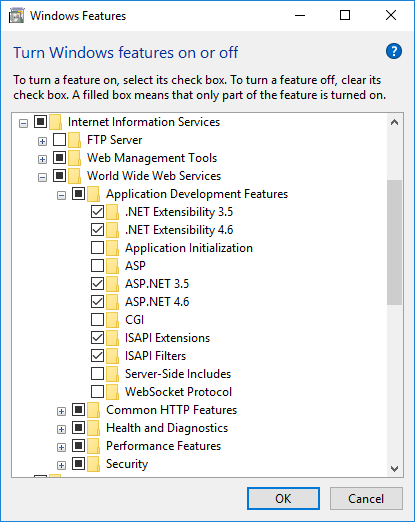This screenshot has height=522, width=415.
Task: Enable the WebSocket Protocol checkbox
Action: click(x=97, y=392)
